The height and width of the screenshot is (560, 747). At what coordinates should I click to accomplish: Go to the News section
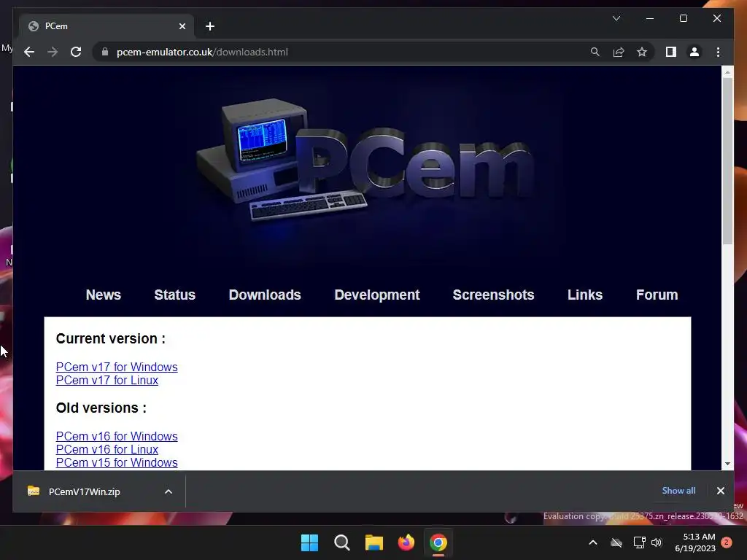[104, 295]
